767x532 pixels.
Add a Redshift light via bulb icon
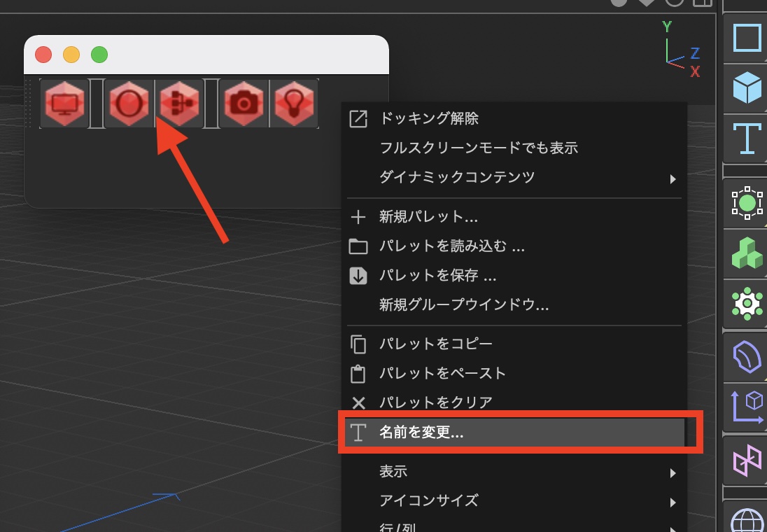[x=295, y=104]
